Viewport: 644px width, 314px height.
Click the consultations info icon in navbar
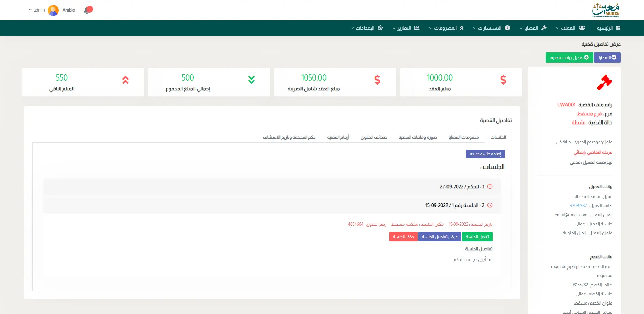click(x=507, y=28)
